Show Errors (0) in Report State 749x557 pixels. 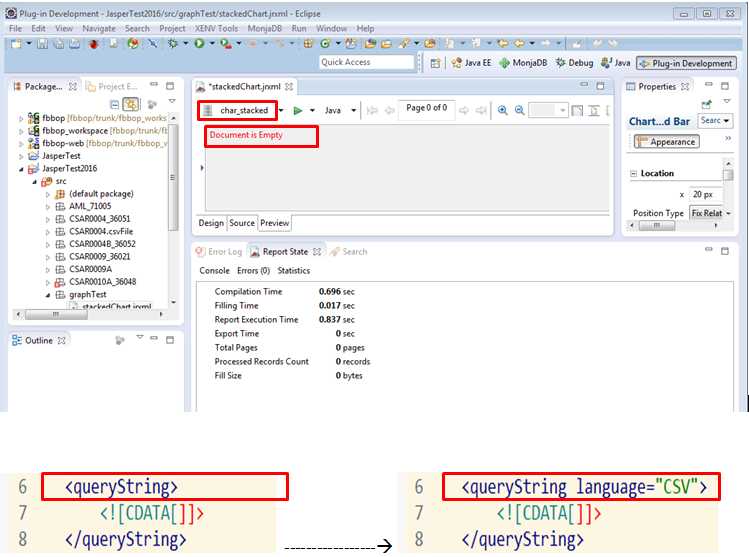tap(253, 270)
